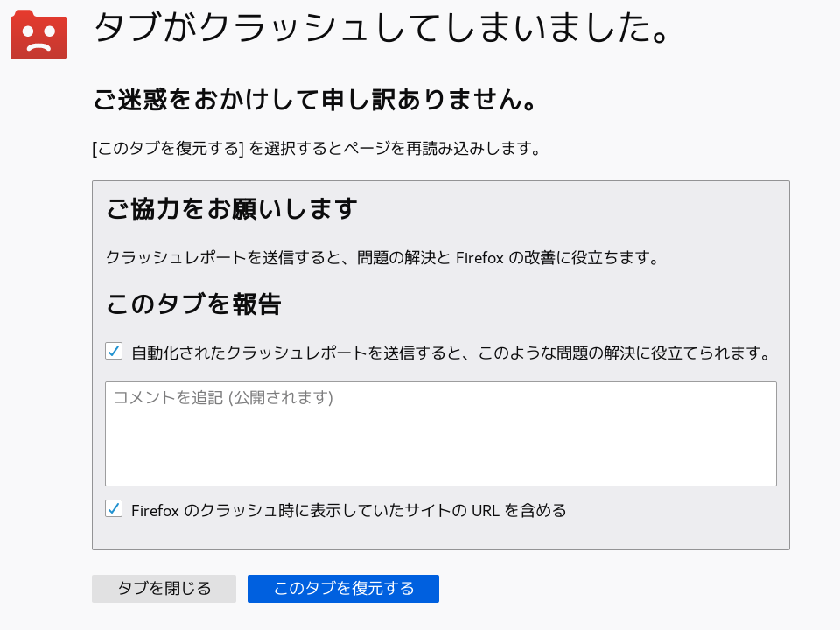The image size is (840, 630).
Task: Click bracketed [このタブを復元する] text in instruction line
Action: (x=168, y=149)
